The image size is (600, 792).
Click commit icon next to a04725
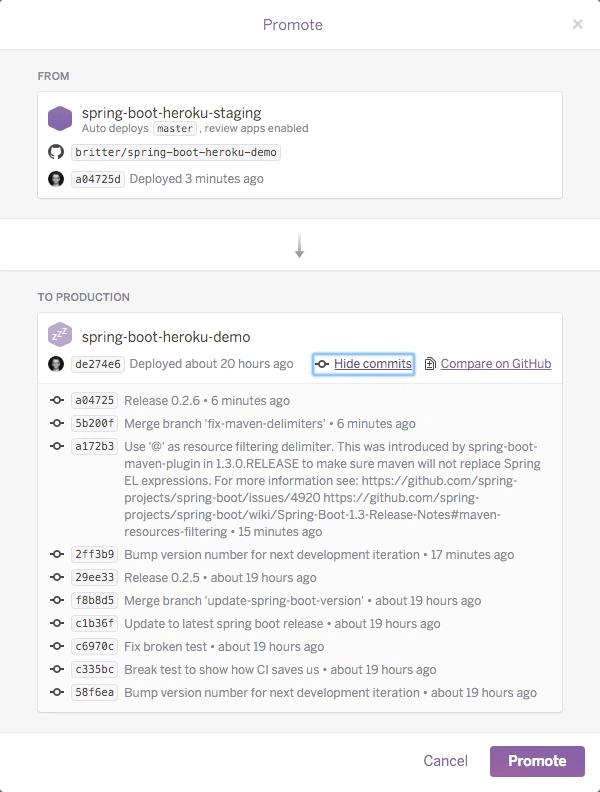[57, 400]
